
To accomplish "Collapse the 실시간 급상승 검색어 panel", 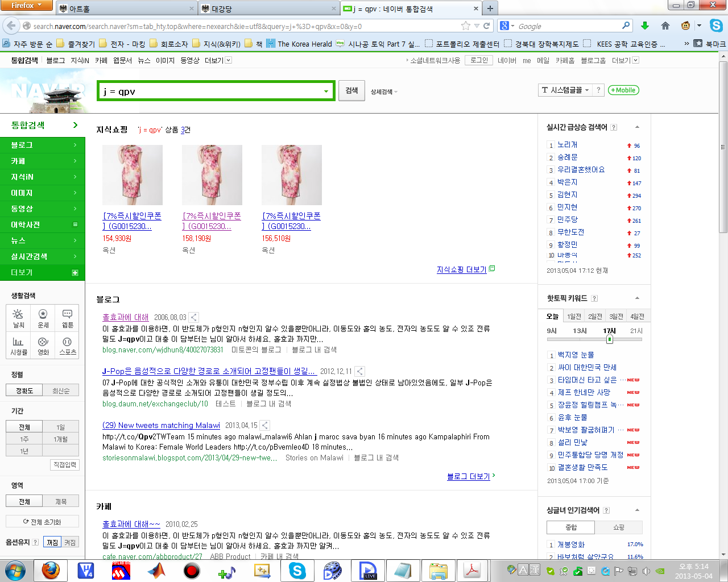I will pyautogui.click(x=637, y=127).
